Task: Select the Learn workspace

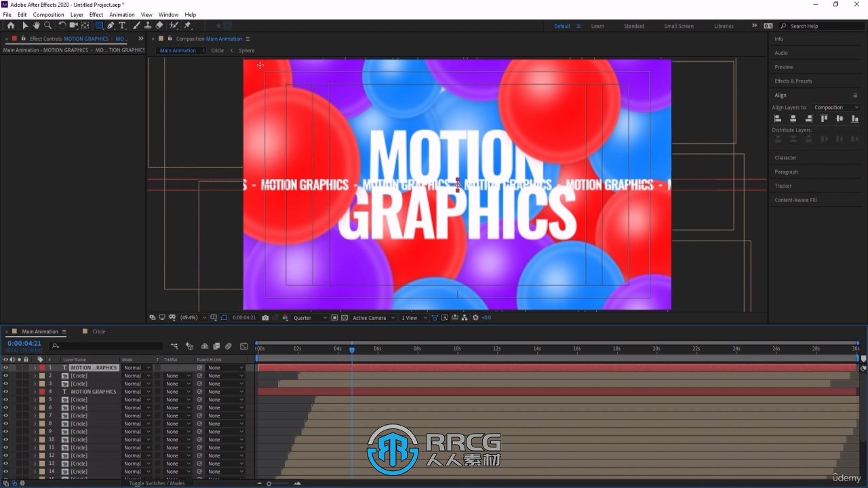Action: [x=597, y=26]
